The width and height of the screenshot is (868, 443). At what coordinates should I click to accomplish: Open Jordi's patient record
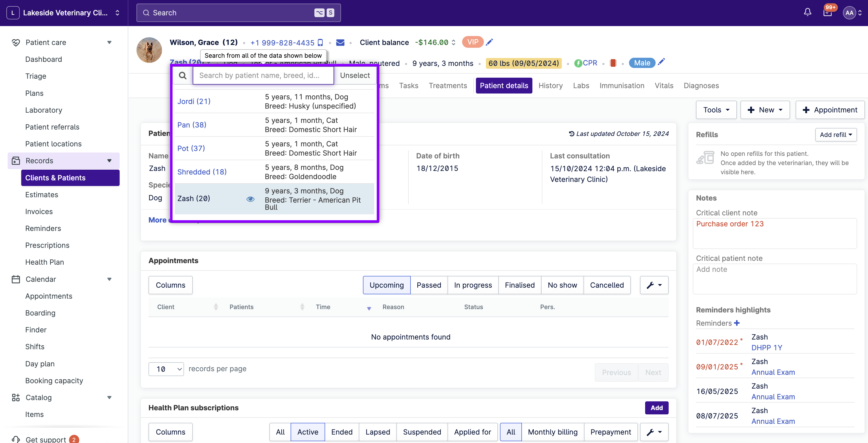pos(194,101)
